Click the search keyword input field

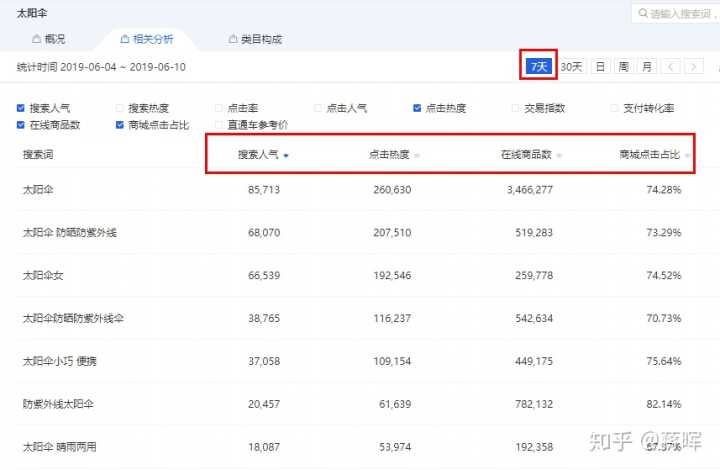pos(682,14)
